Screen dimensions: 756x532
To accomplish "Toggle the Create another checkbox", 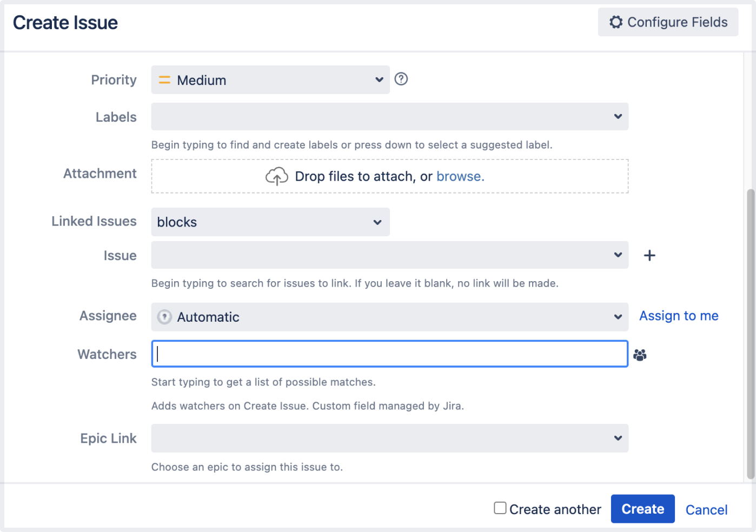I will click(x=500, y=508).
